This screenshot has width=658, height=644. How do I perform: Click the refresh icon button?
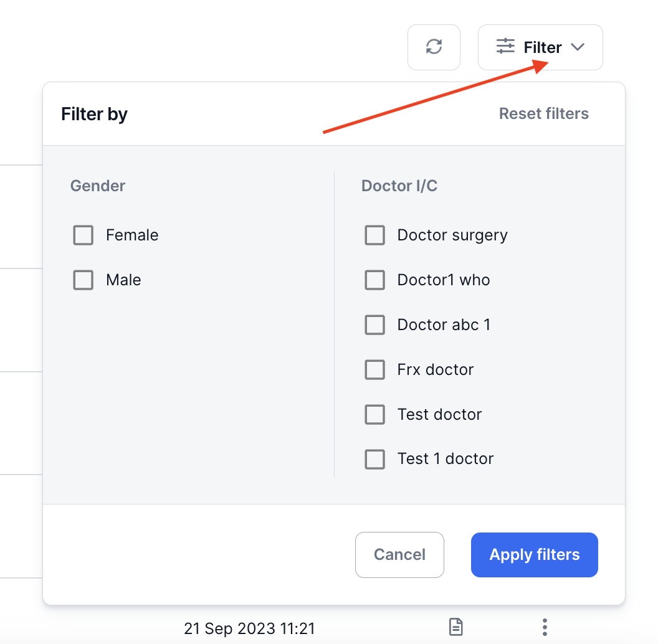(x=434, y=47)
